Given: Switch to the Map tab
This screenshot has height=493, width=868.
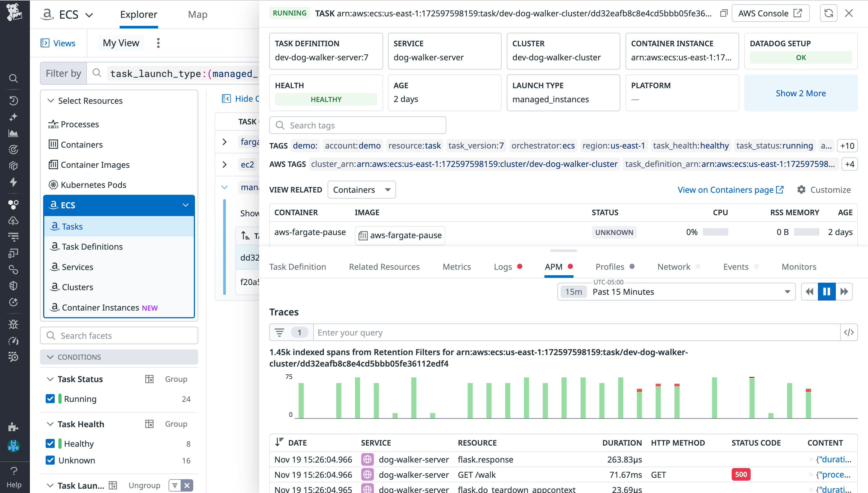Looking at the screenshot, I should (x=198, y=14).
